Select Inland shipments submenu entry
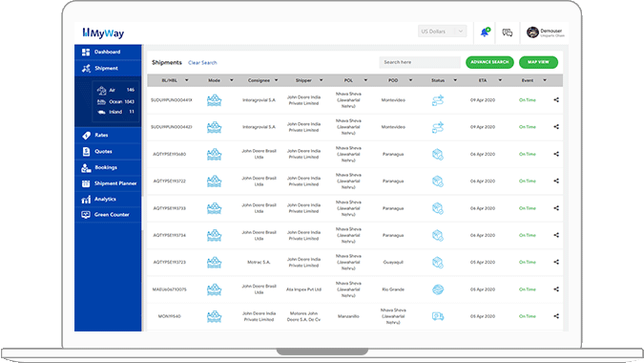 pos(115,112)
